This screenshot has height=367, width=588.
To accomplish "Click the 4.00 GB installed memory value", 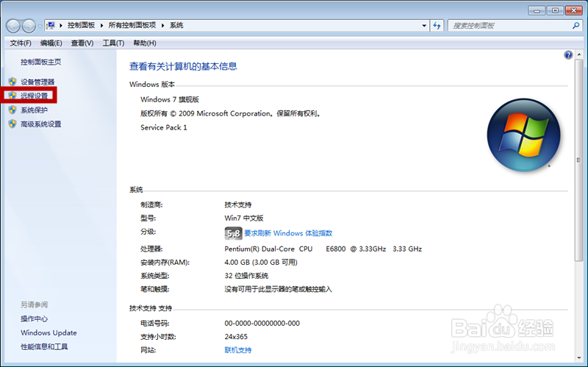I will click(261, 263).
